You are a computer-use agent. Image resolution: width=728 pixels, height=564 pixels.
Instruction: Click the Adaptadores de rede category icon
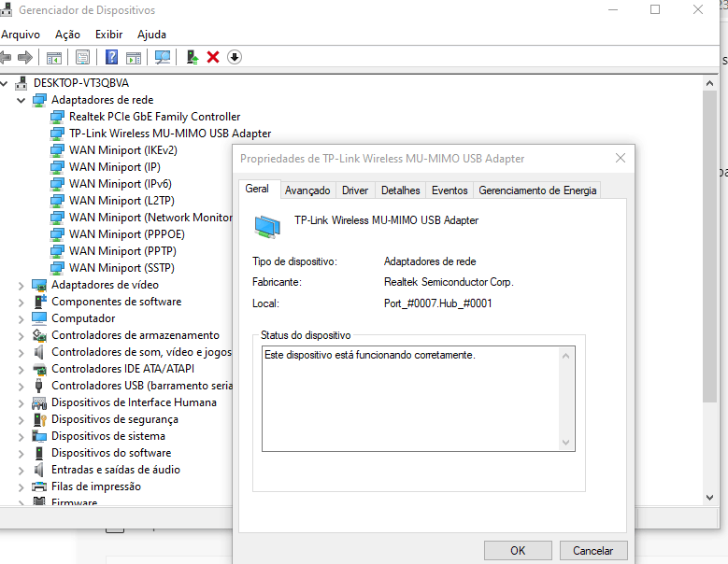39,100
